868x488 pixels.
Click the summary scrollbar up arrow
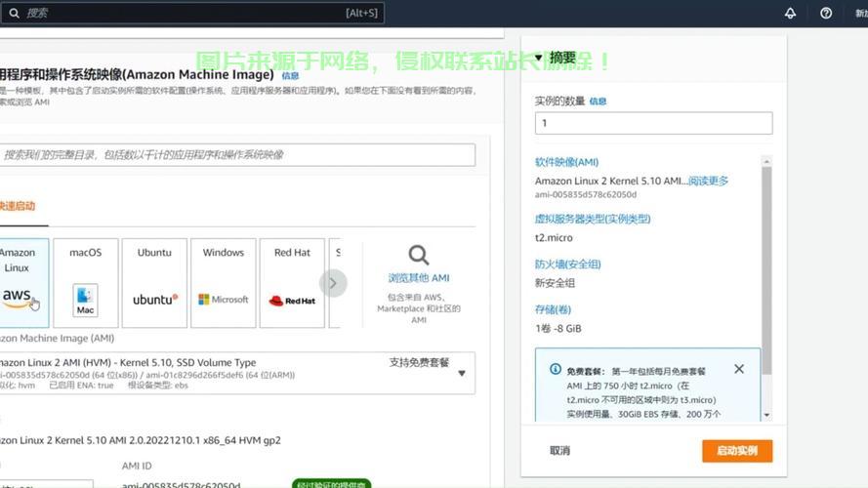click(x=766, y=161)
